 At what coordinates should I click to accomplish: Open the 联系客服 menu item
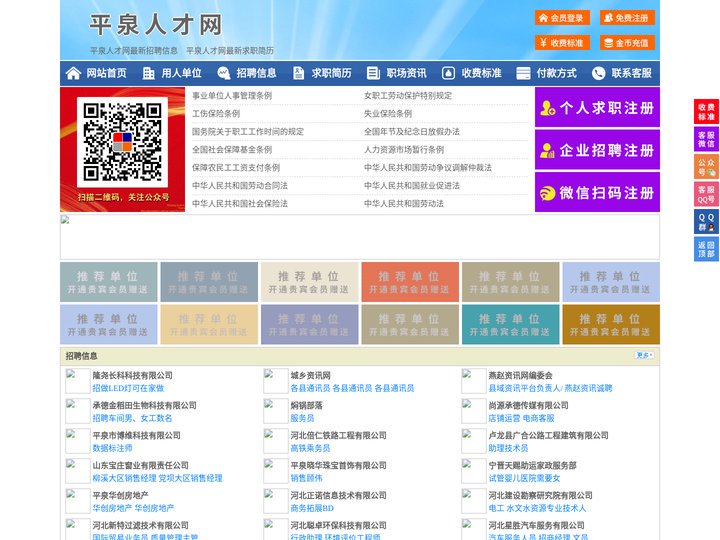coord(631,73)
